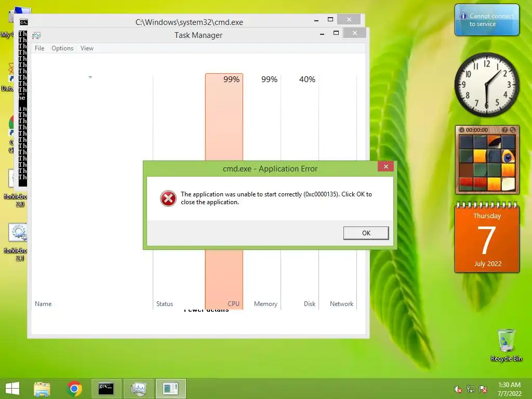
Task: Click the red error icon in dialog
Action: pyautogui.click(x=168, y=198)
